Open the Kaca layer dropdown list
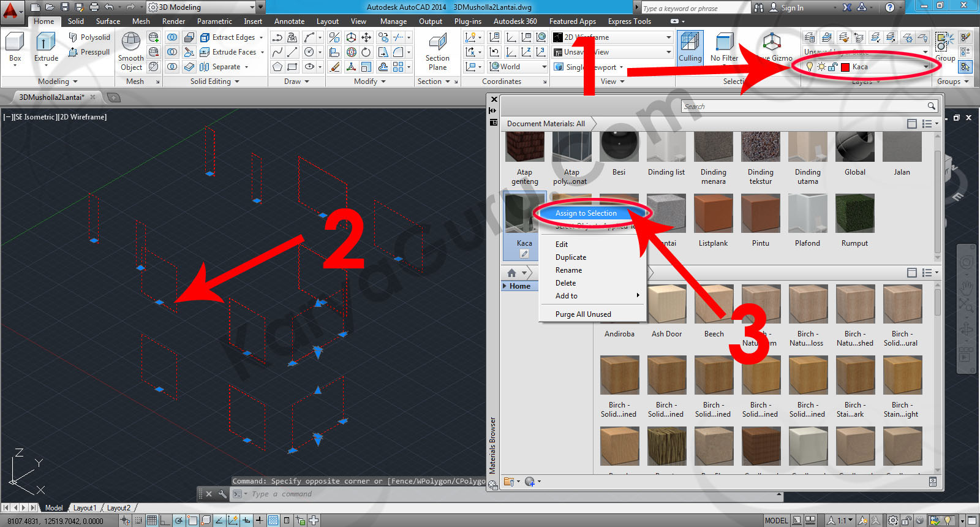 click(925, 67)
